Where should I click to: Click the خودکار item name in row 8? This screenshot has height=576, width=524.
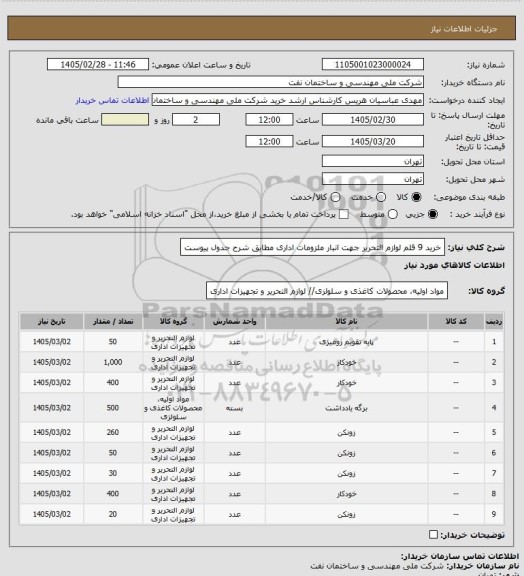pos(346,494)
